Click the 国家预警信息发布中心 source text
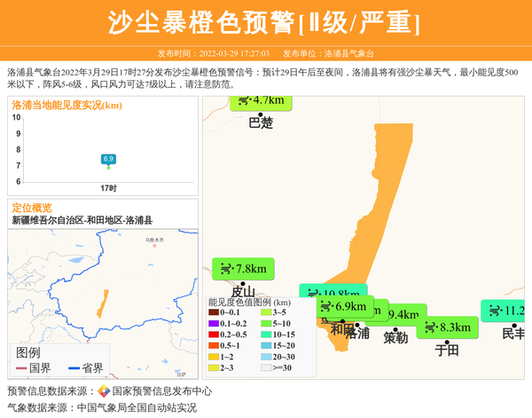The image size is (532, 418). coord(161,391)
